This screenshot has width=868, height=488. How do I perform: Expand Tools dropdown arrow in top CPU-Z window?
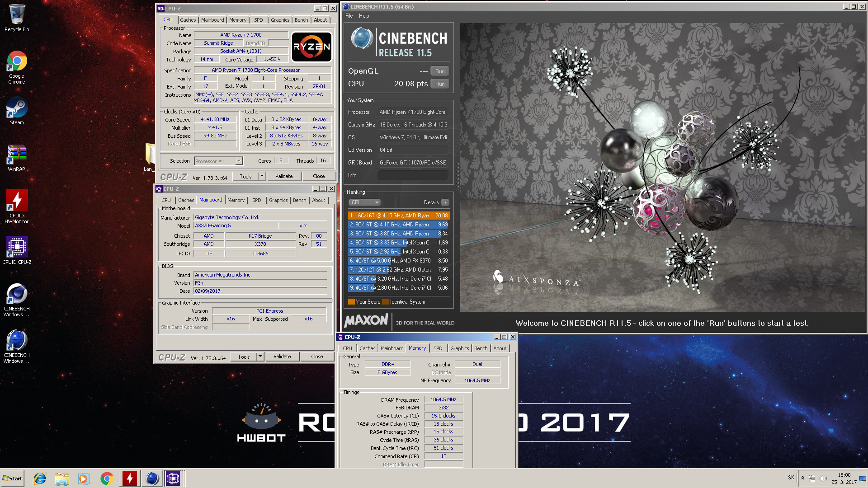[262, 176]
